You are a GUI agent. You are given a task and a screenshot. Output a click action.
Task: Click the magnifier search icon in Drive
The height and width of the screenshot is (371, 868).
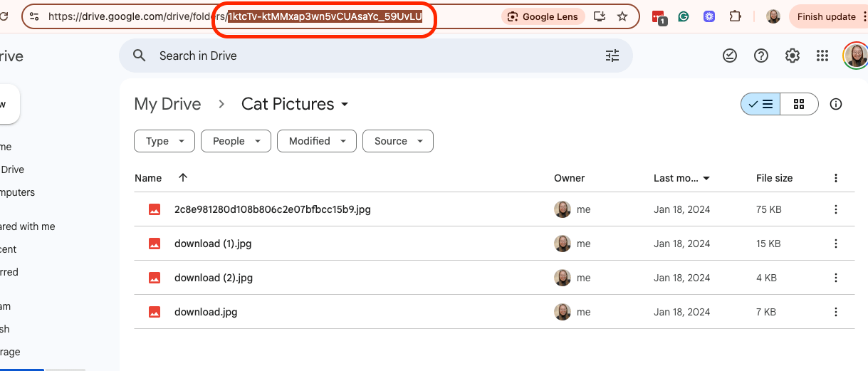click(x=140, y=56)
